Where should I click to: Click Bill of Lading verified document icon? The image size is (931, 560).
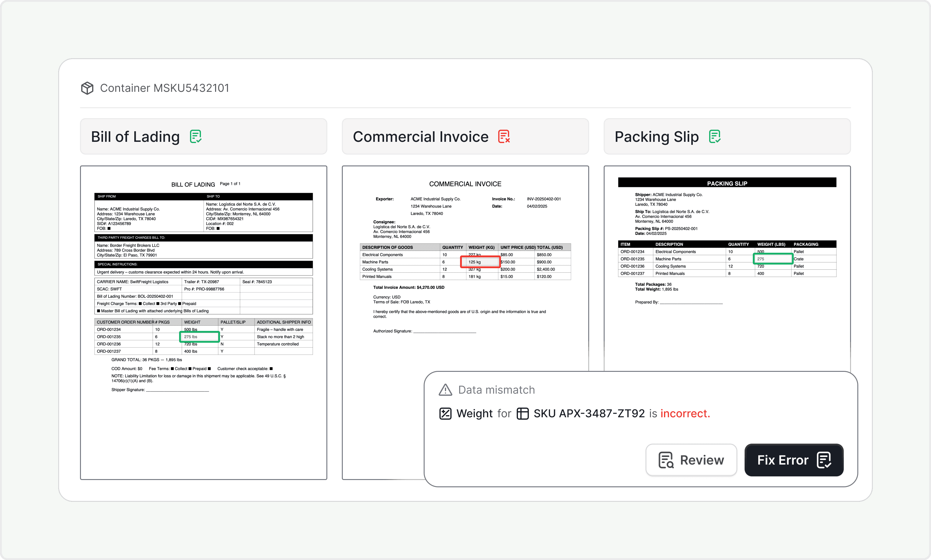coord(195,137)
